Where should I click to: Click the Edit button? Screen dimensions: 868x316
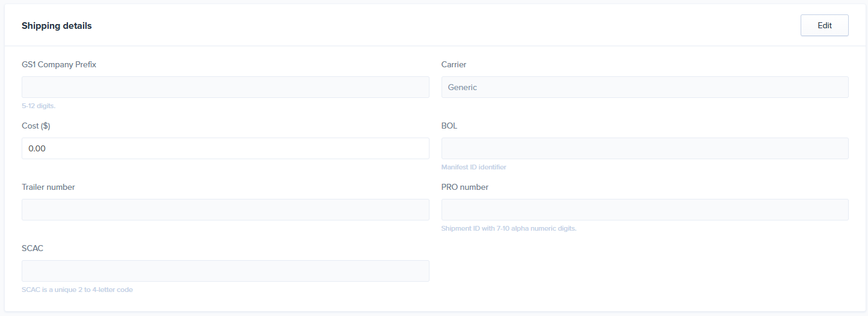(824, 26)
